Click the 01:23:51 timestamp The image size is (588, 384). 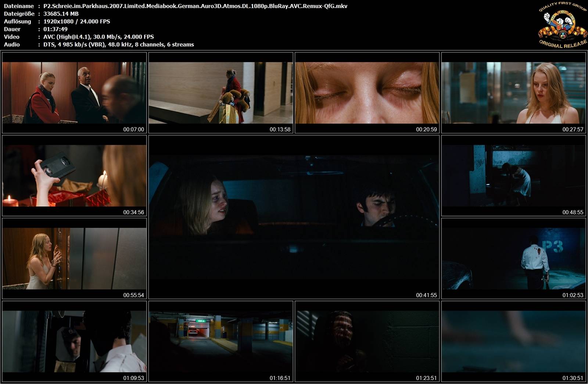(426, 378)
